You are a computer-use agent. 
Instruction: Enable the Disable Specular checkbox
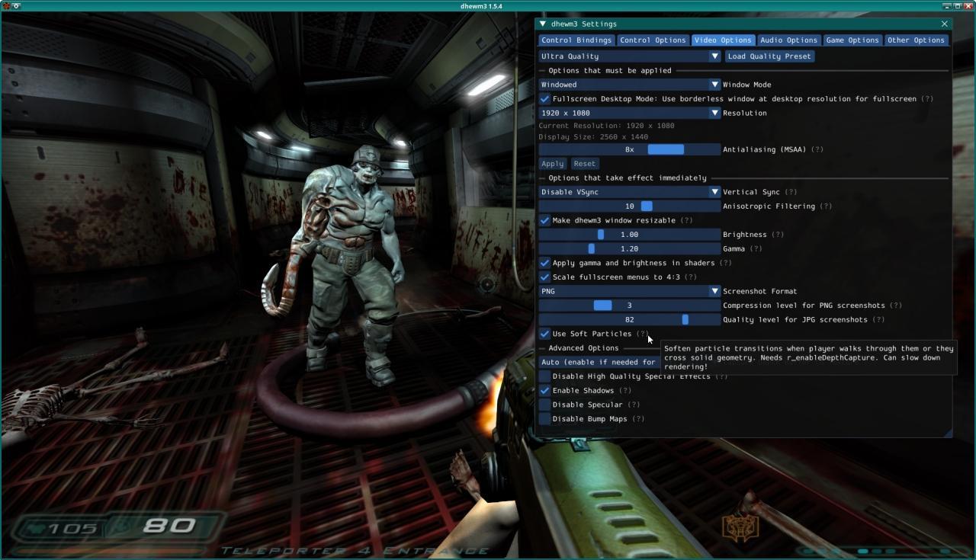pyautogui.click(x=544, y=405)
